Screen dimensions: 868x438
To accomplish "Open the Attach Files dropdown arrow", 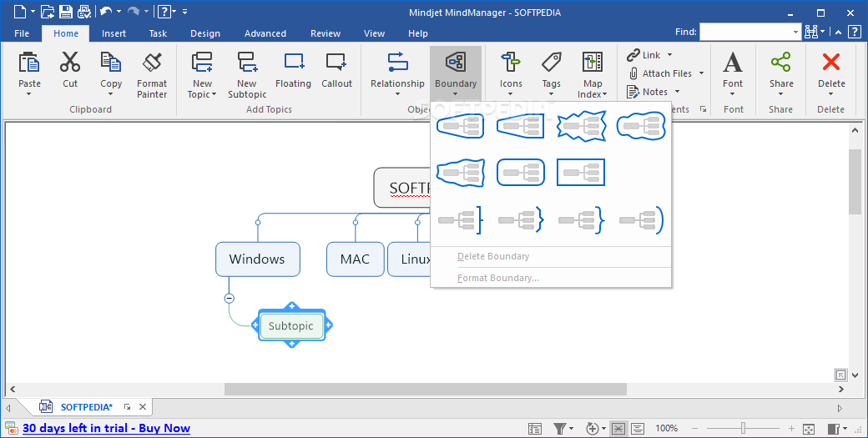I will [x=701, y=73].
